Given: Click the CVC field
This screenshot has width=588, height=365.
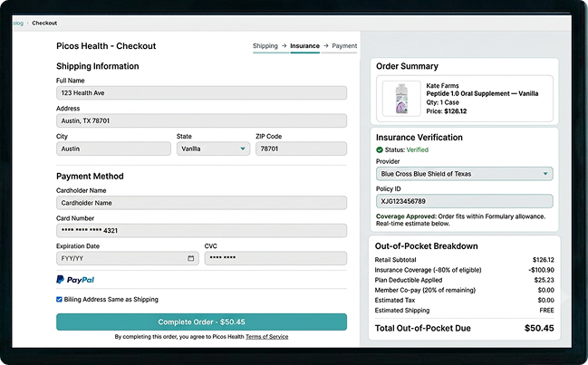Looking at the screenshot, I should coord(275,258).
